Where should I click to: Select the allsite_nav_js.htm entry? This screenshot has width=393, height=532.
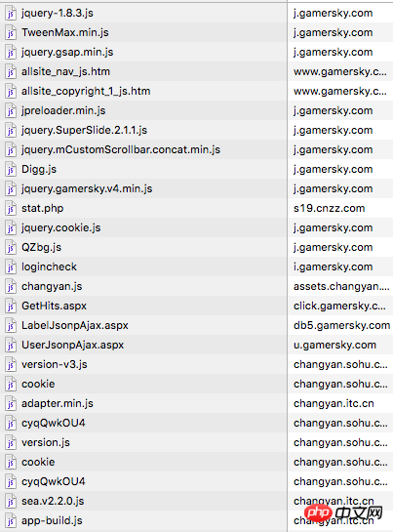tap(196, 71)
